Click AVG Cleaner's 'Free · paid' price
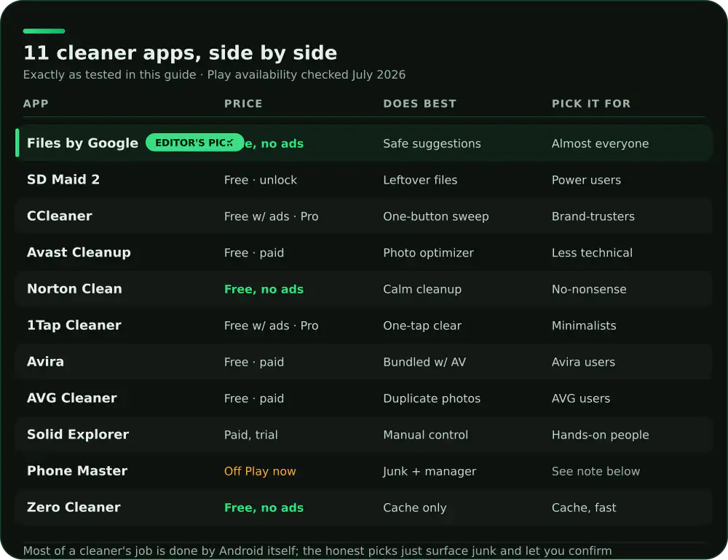This screenshot has height=560, width=728. click(254, 398)
